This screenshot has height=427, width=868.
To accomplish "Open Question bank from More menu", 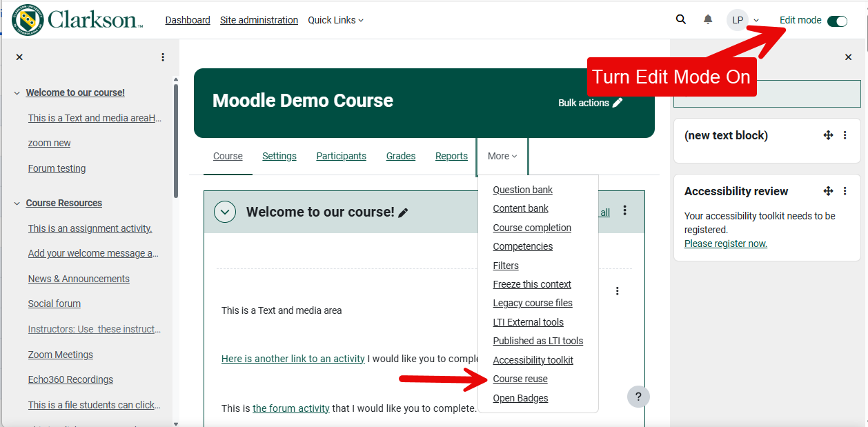I will (x=522, y=190).
